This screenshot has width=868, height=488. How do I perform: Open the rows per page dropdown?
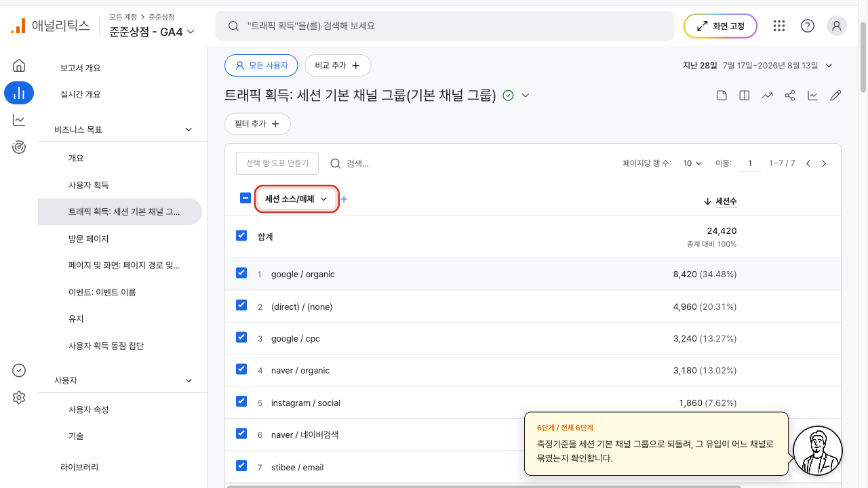tap(692, 163)
